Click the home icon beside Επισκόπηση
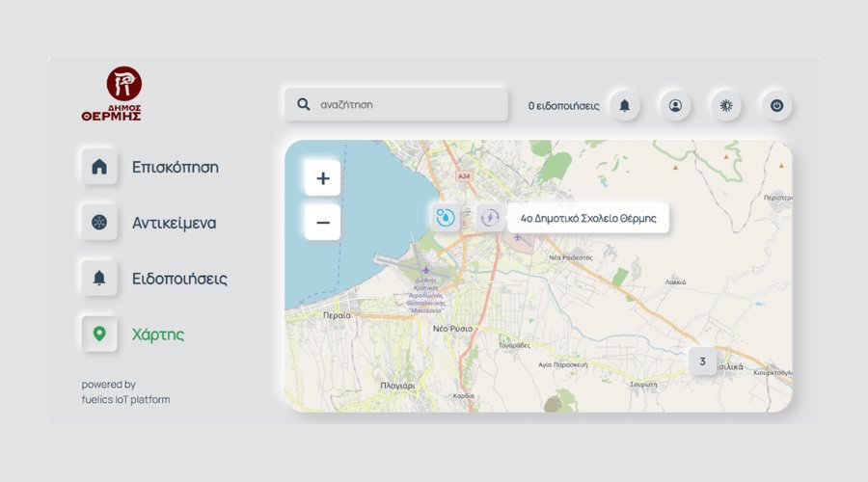The height and width of the screenshot is (482, 868). (x=99, y=167)
